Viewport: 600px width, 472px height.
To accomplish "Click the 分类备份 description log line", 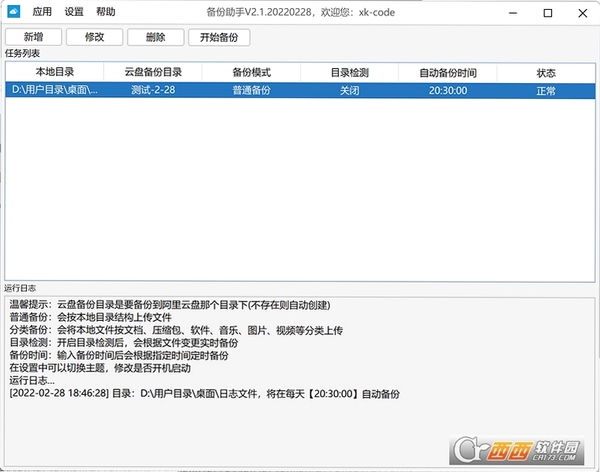I will pyautogui.click(x=176, y=330).
